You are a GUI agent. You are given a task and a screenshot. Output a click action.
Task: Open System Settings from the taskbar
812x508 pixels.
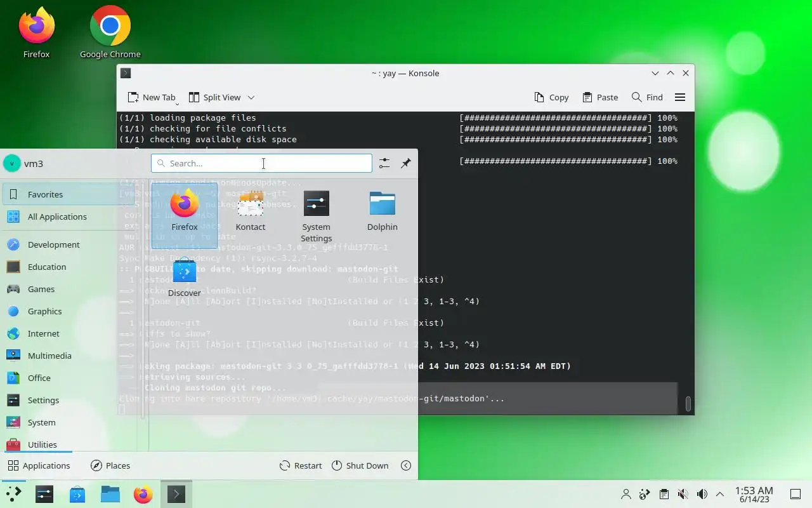pyautogui.click(x=44, y=494)
